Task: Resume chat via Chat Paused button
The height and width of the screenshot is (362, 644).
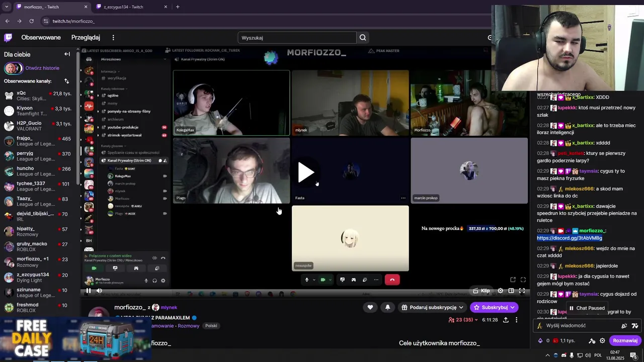Action: point(586,308)
